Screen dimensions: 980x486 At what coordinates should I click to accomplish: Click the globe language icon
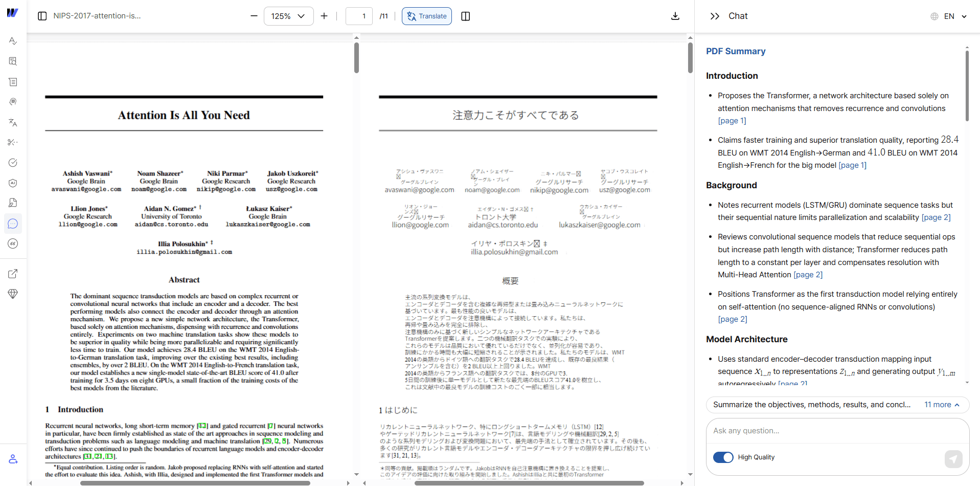[935, 16]
